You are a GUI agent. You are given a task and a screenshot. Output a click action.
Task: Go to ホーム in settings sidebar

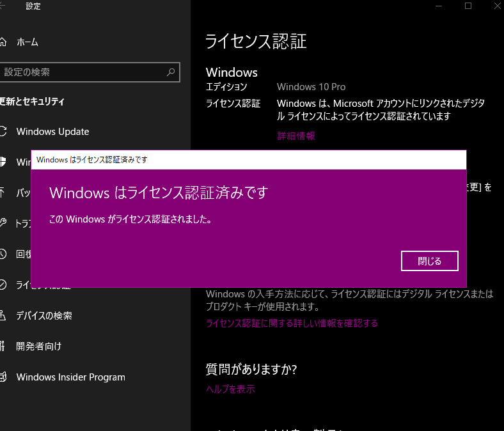point(28,42)
